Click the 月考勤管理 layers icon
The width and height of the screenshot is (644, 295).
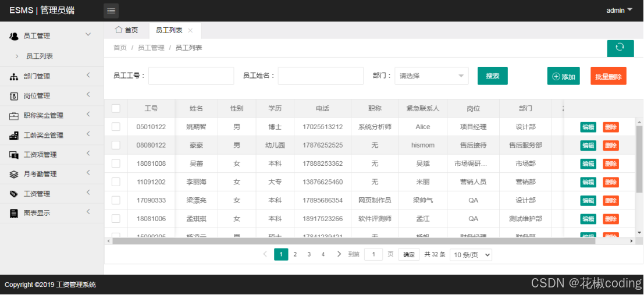(x=14, y=174)
